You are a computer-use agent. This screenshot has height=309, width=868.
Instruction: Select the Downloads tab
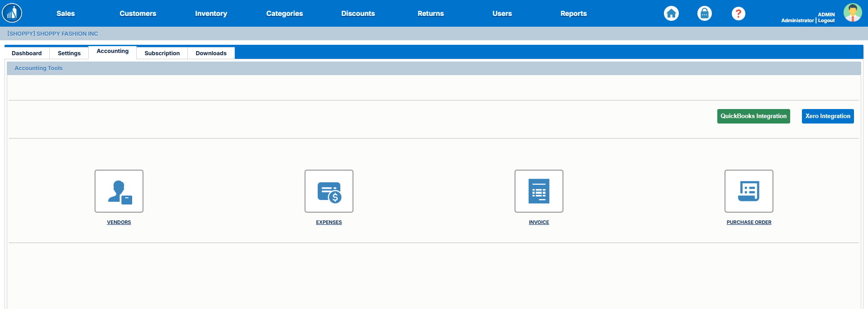click(x=211, y=53)
